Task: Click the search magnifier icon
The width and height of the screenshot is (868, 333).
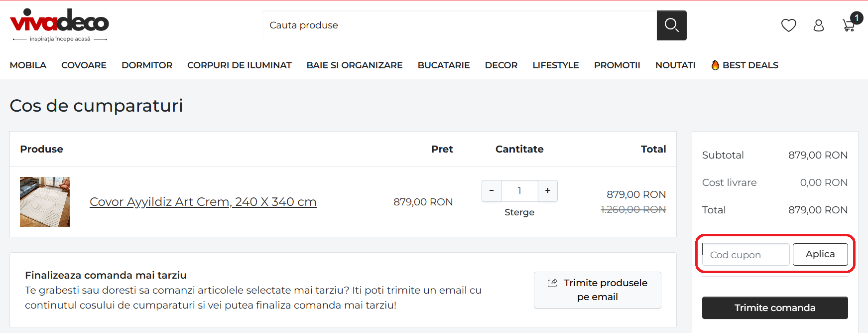Action: point(671,25)
